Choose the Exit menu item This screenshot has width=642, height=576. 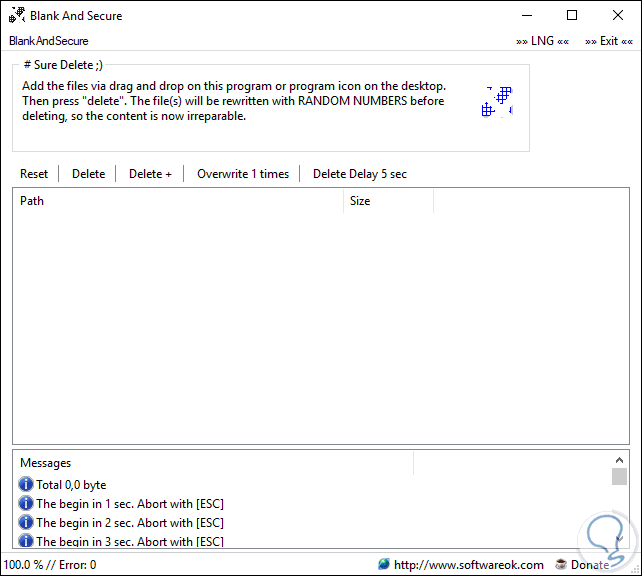pos(609,41)
